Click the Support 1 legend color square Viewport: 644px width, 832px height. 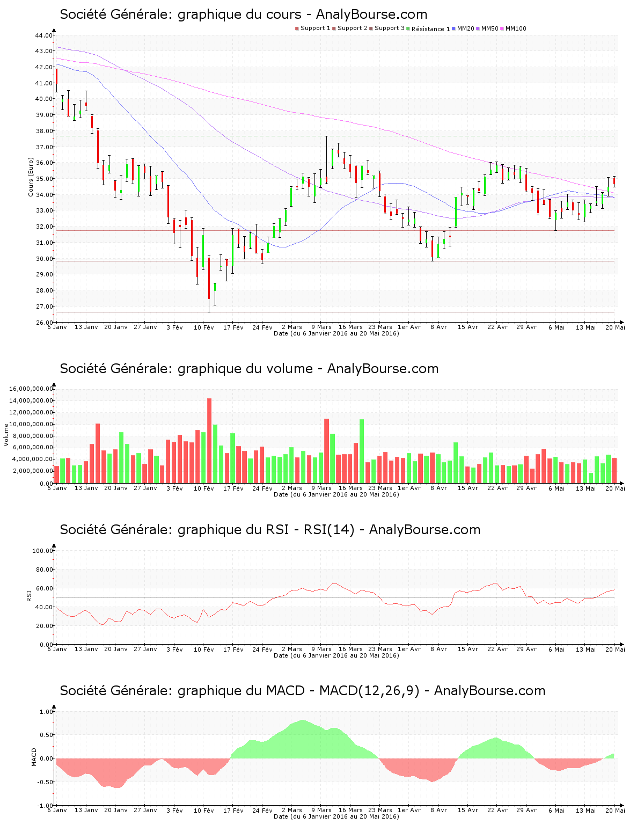pos(297,28)
